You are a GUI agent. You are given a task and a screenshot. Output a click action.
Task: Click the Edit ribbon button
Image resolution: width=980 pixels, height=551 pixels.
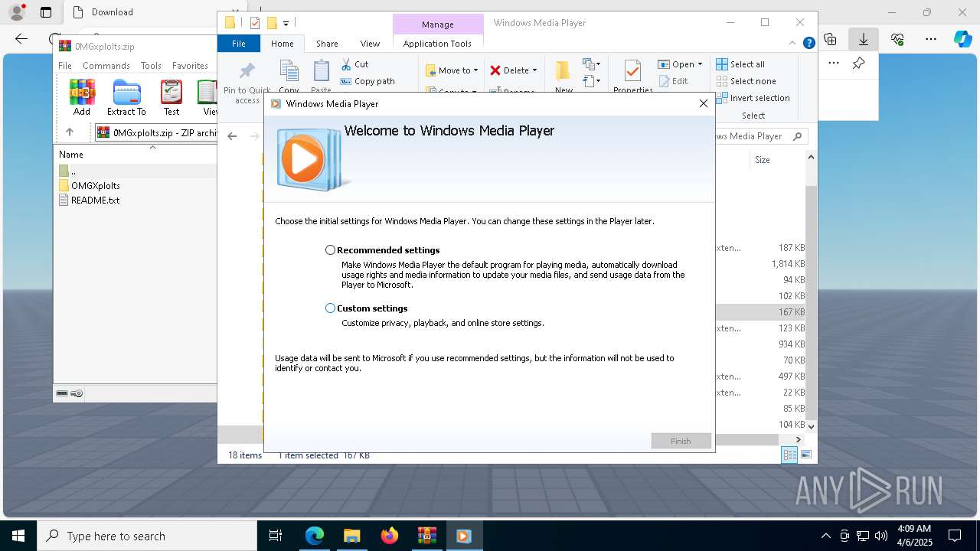(672, 81)
